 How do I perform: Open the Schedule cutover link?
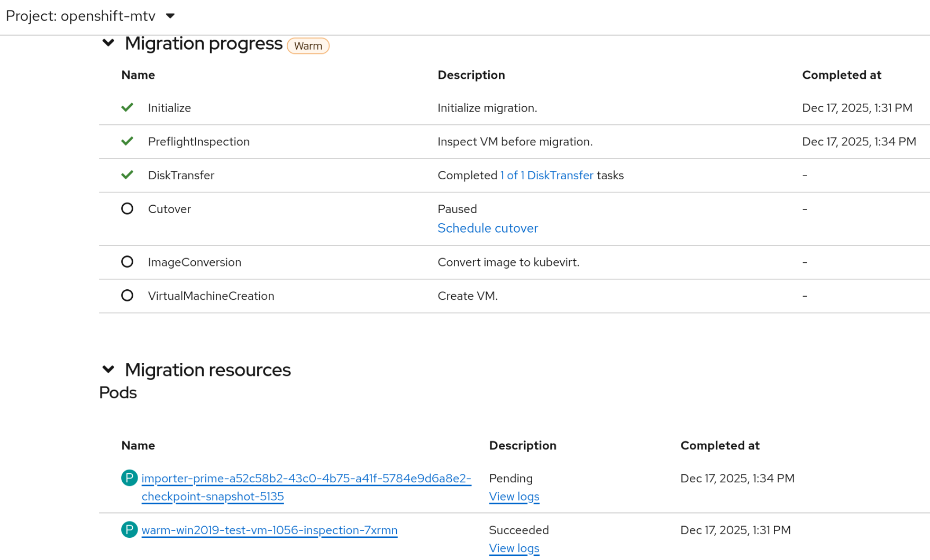[487, 228]
